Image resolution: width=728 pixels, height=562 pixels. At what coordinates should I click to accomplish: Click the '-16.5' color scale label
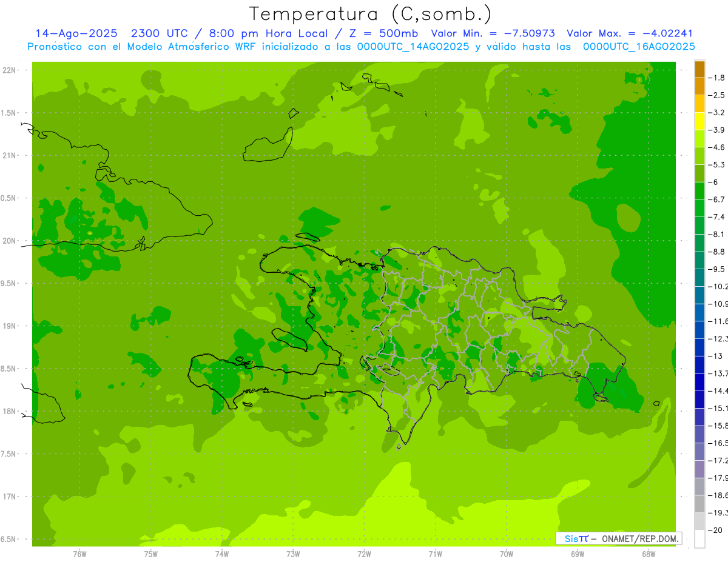(x=718, y=443)
